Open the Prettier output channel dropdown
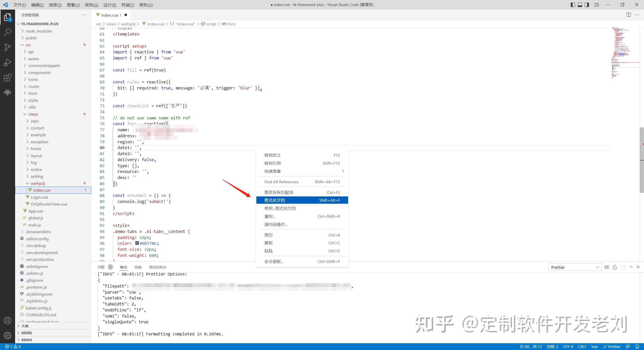644x350 pixels. click(x=575, y=267)
